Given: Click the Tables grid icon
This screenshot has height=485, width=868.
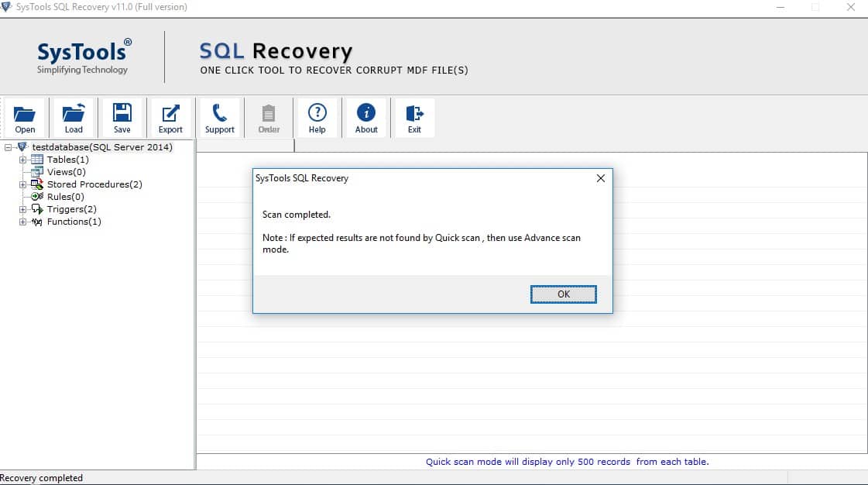Looking at the screenshot, I should tap(37, 160).
